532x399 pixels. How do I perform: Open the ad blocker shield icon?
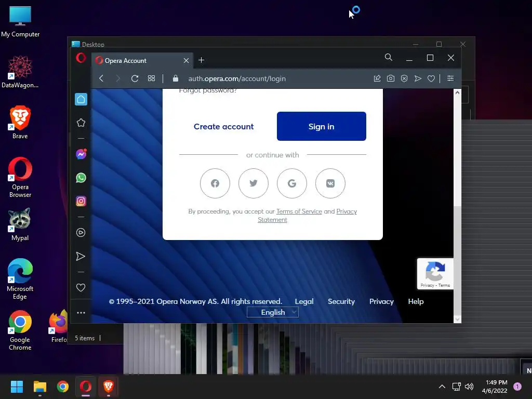tap(404, 78)
